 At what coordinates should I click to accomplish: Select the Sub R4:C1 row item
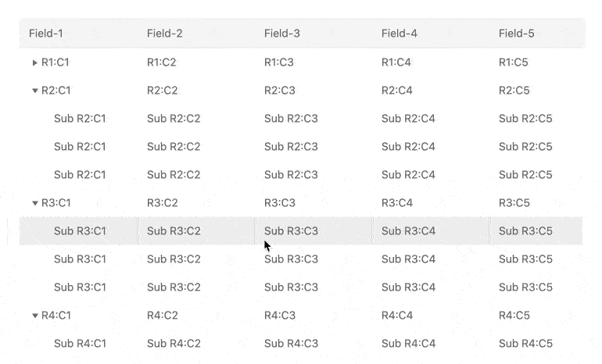80,344
